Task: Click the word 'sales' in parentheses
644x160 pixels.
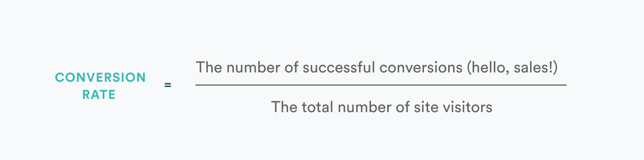Action: point(530,68)
